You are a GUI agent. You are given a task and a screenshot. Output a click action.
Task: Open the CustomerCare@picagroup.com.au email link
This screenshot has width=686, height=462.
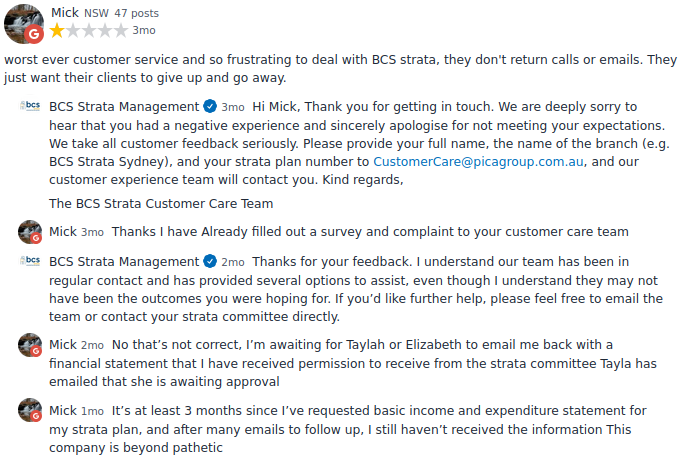[x=478, y=161]
